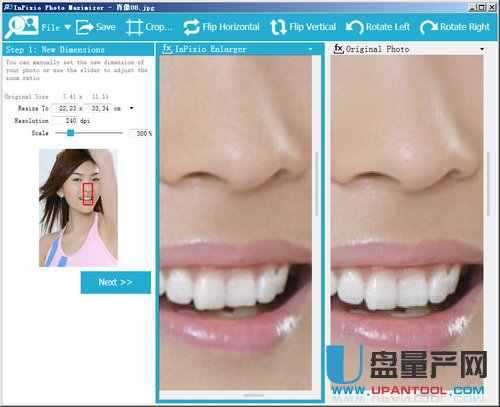Adjust the Scale slider handle
The width and height of the screenshot is (500, 407).
pyautogui.click(x=70, y=133)
